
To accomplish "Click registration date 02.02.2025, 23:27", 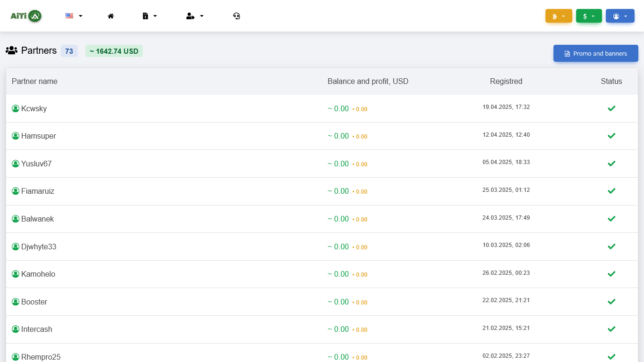I will pos(506,356).
